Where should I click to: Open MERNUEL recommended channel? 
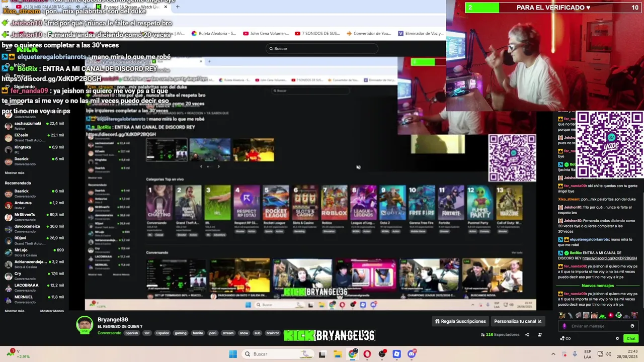(35, 299)
